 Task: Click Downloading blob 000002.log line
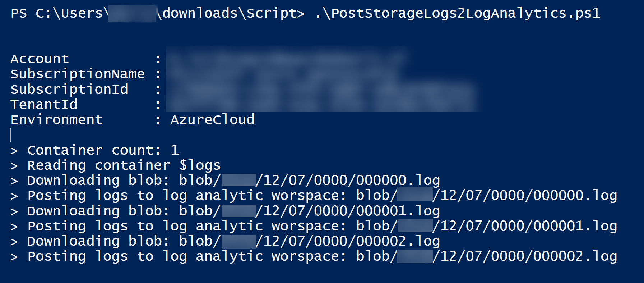(x=225, y=241)
